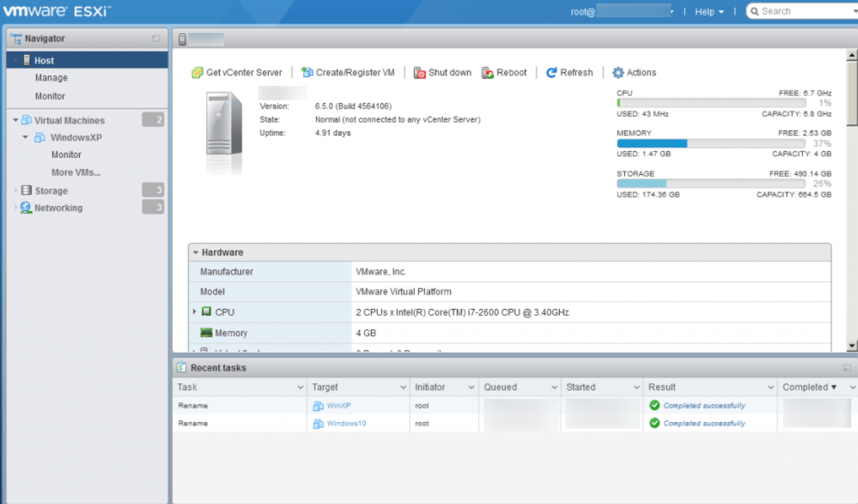Collapse the Hardware section

196,253
